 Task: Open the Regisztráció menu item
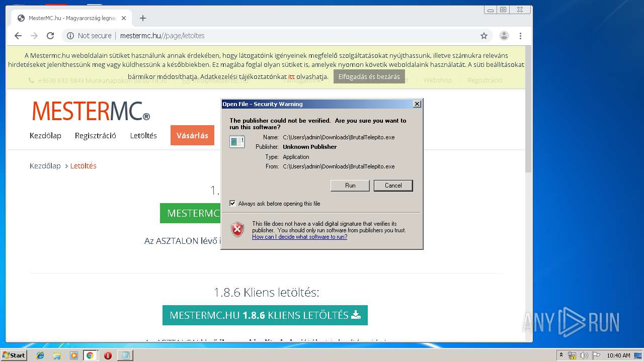coord(96,136)
